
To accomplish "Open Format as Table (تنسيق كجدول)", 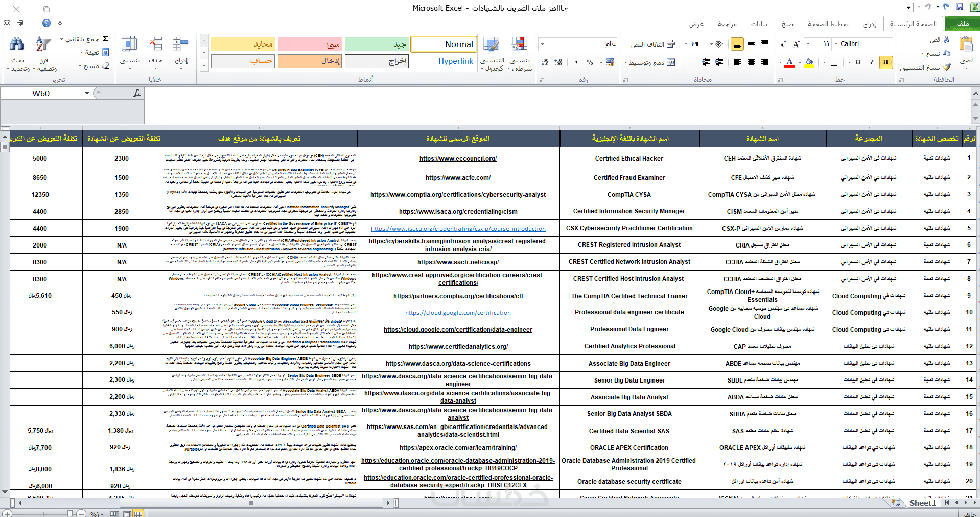I will click(x=492, y=54).
